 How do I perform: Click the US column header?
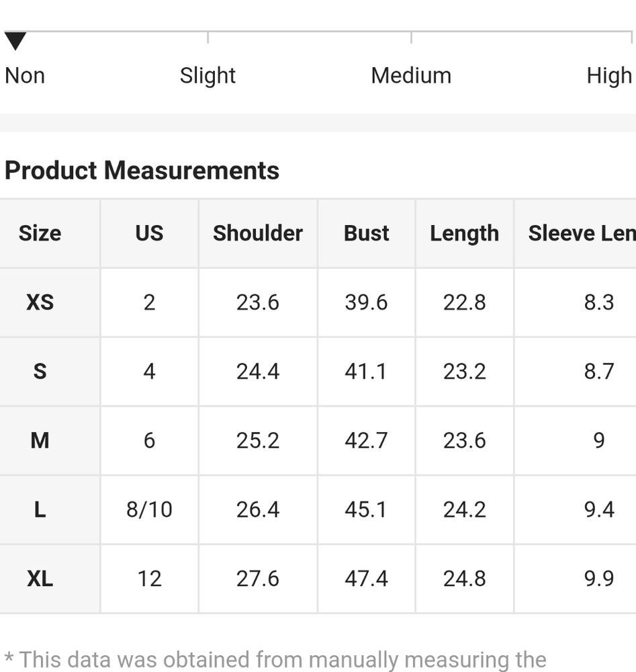pyautogui.click(x=149, y=234)
